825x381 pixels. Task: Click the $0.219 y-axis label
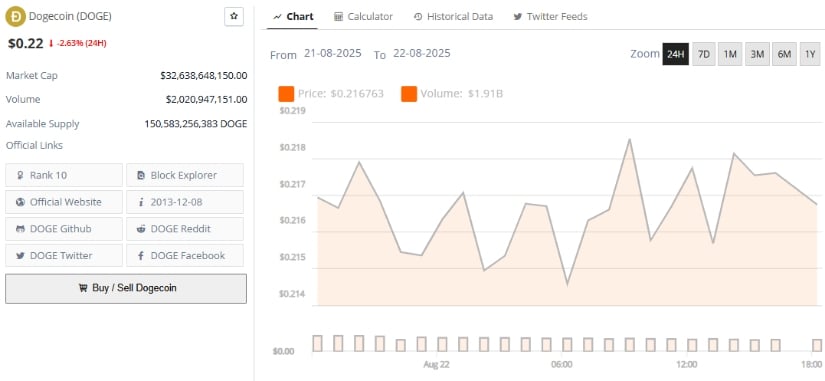pyautogui.click(x=292, y=111)
